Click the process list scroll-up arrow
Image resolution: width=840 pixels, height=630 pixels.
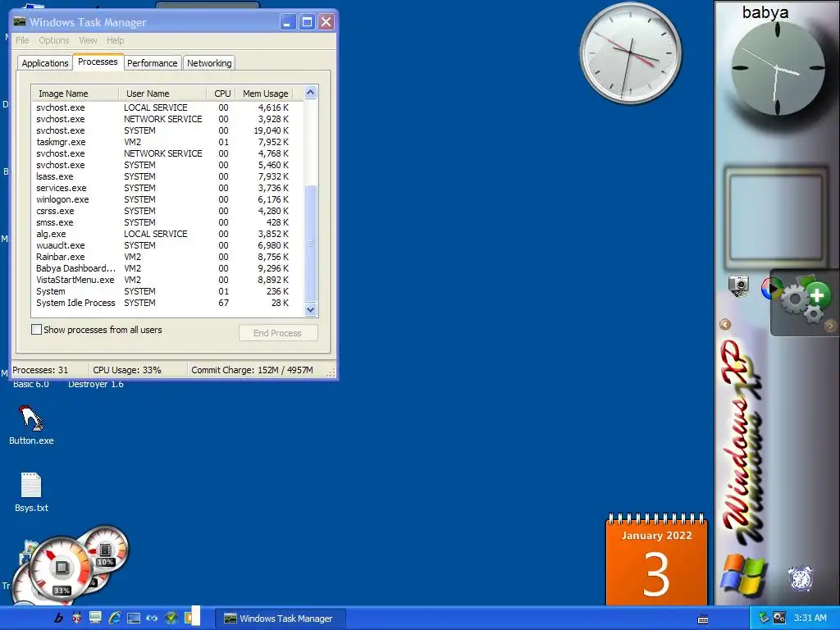[x=310, y=93]
